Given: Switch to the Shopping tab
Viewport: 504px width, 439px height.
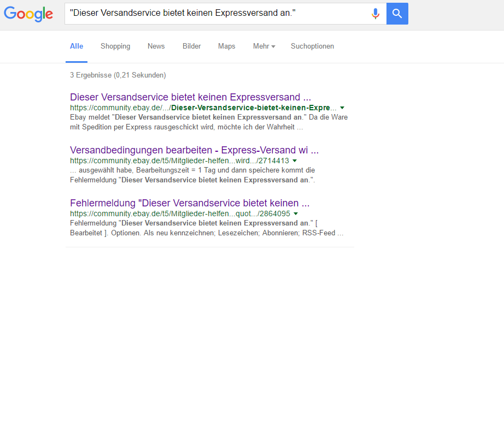Looking at the screenshot, I should (x=115, y=46).
